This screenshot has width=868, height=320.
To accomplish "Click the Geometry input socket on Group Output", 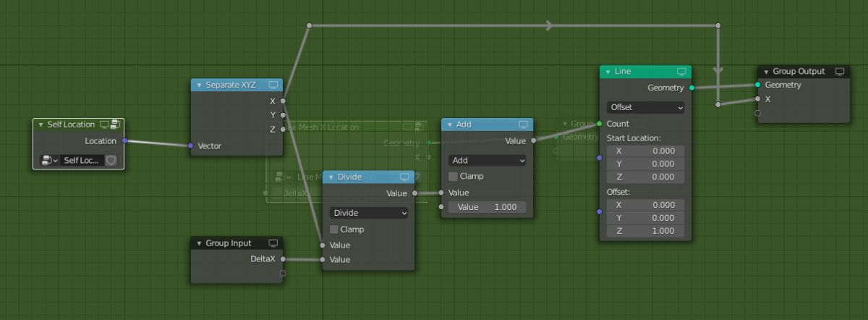I will 757,85.
